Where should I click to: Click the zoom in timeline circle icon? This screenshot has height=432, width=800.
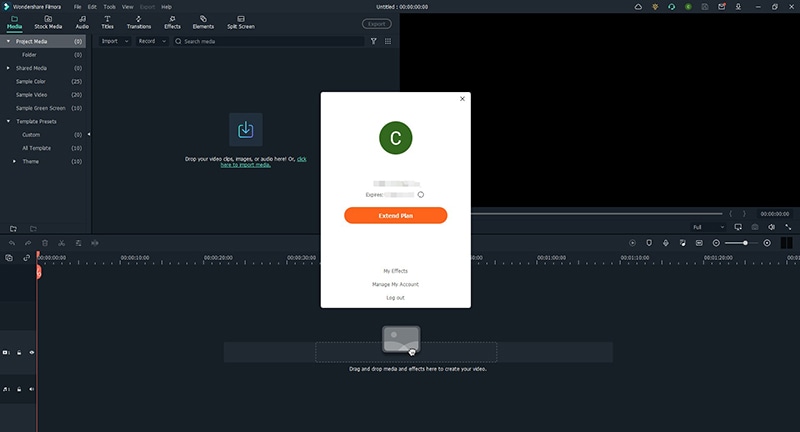[767, 243]
